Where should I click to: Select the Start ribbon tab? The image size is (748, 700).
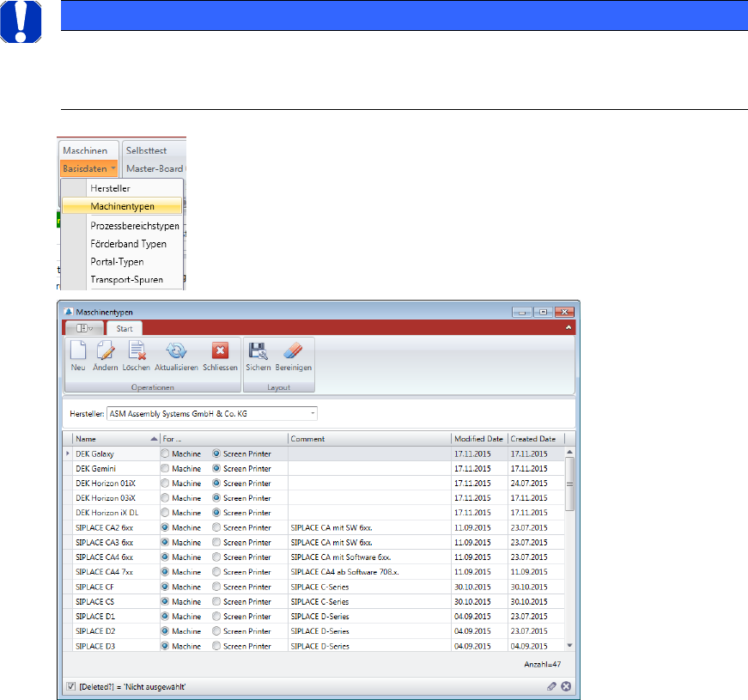pyautogui.click(x=125, y=328)
